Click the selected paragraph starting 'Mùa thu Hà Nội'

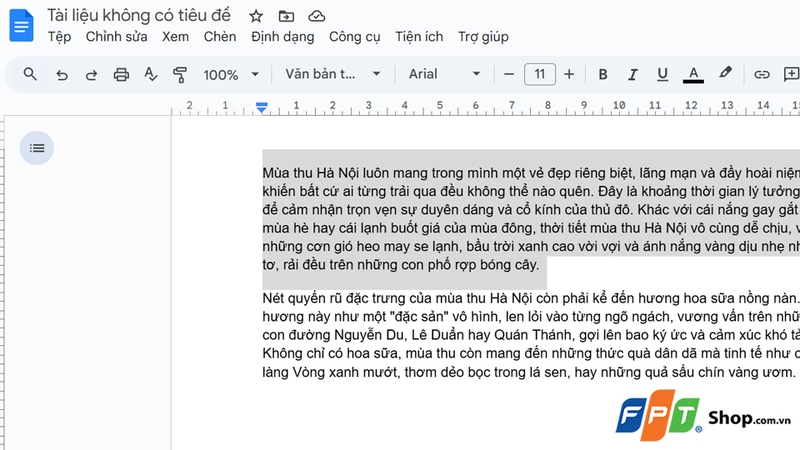[x=531, y=219]
